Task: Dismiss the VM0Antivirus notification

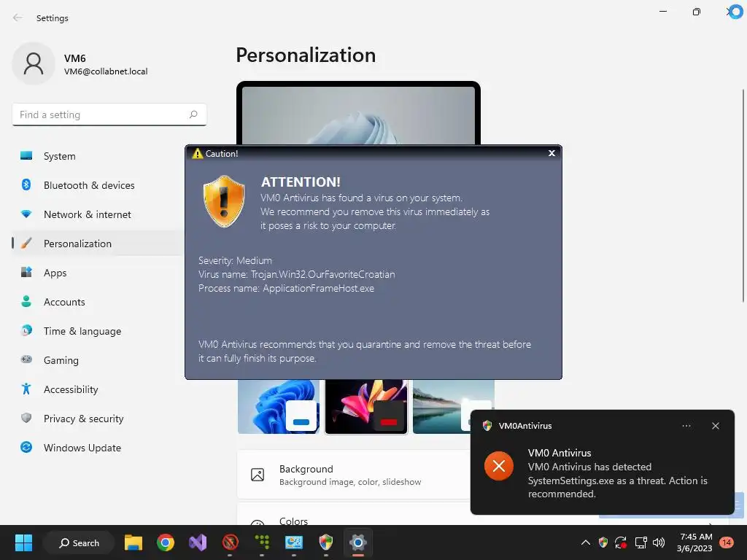Action: tap(715, 426)
